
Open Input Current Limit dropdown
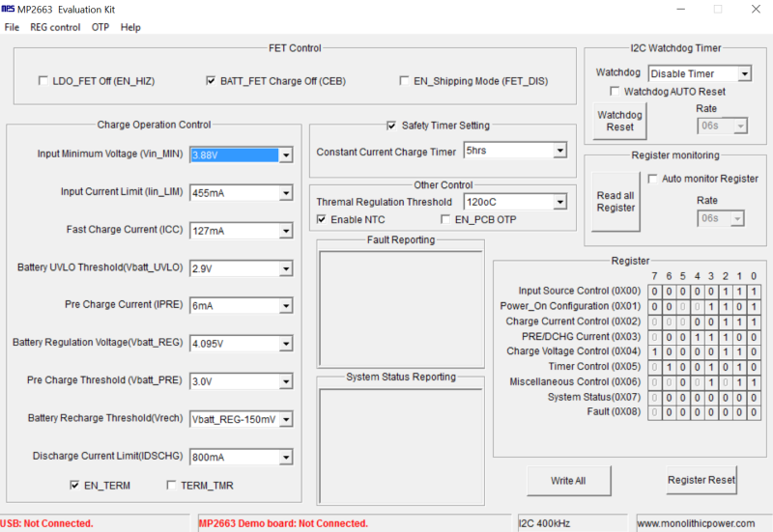tap(286, 192)
